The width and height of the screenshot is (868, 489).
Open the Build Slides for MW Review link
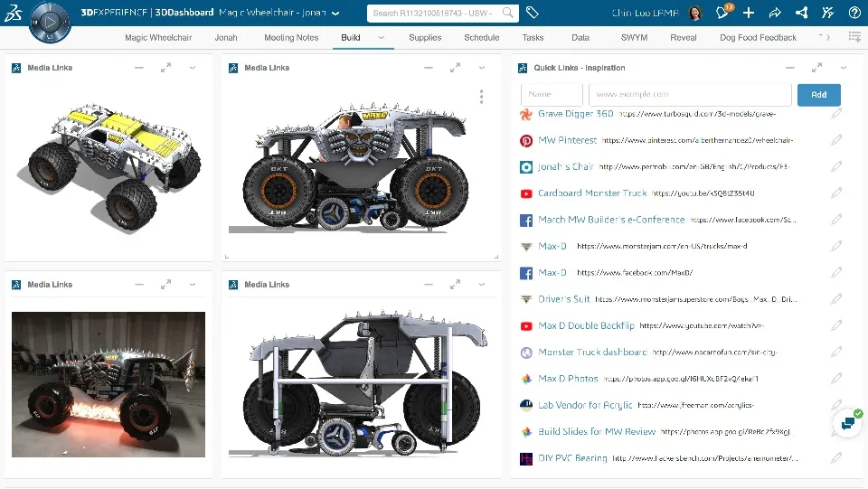(597, 431)
